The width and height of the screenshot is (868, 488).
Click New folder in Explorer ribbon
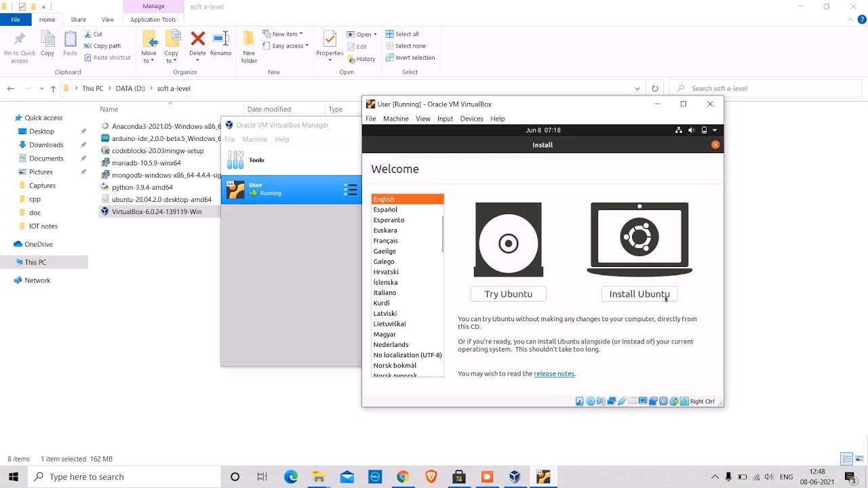click(x=249, y=47)
